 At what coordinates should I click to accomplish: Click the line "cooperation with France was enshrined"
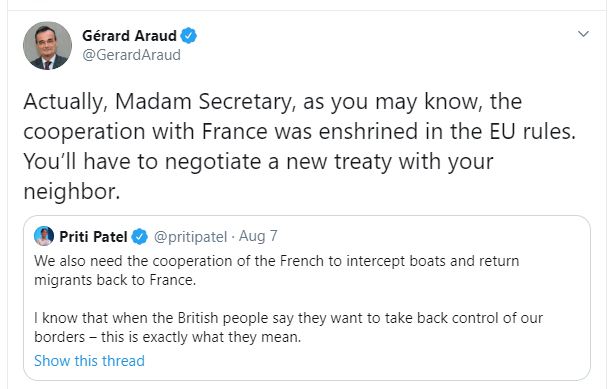point(299,132)
